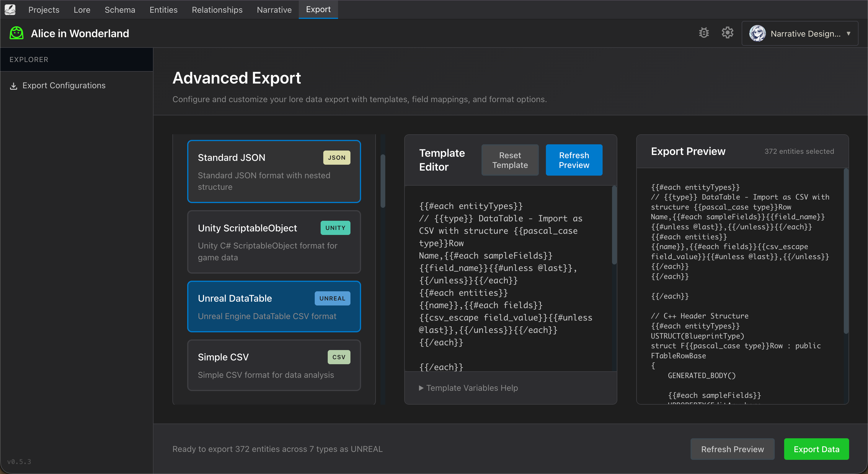Click the CSV badge on Simple CSV card
This screenshot has width=868, height=474.
point(339,357)
